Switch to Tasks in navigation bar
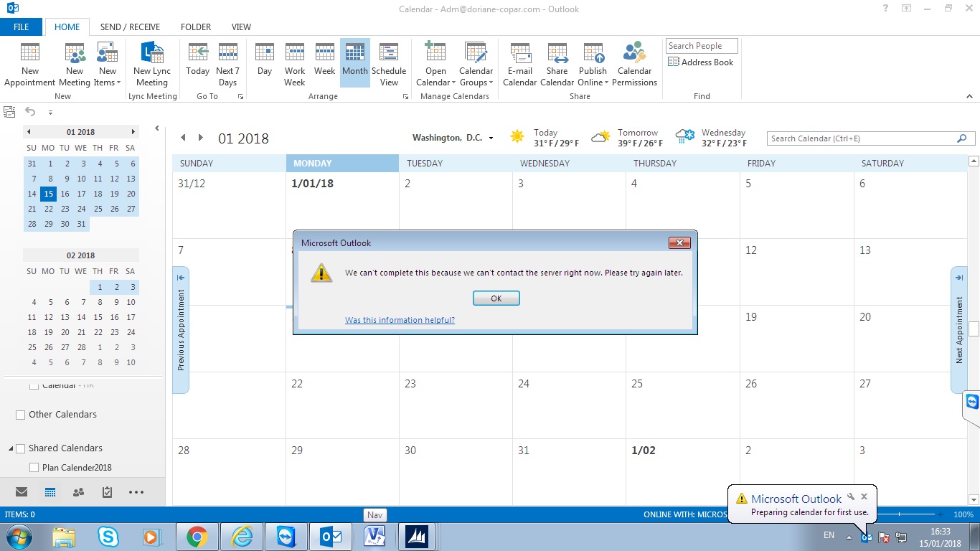Viewport: 980px width, 551px height. pyautogui.click(x=107, y=492)
